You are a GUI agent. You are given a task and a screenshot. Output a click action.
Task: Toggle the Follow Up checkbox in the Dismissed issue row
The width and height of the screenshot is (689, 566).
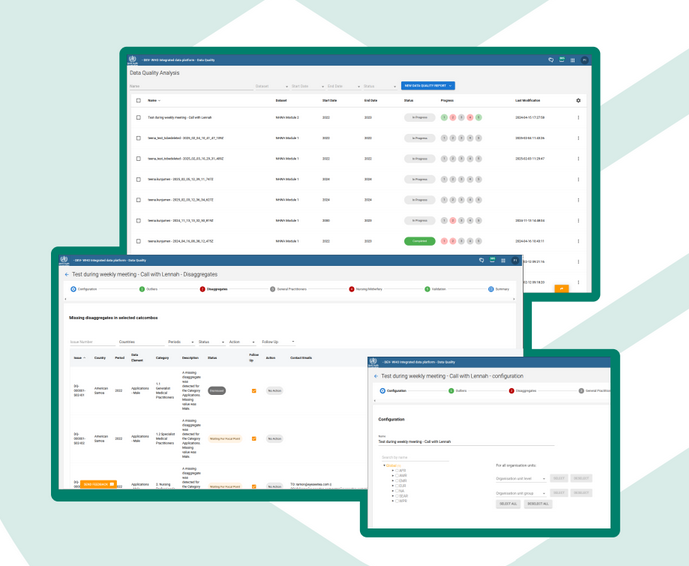click(254, 391)
